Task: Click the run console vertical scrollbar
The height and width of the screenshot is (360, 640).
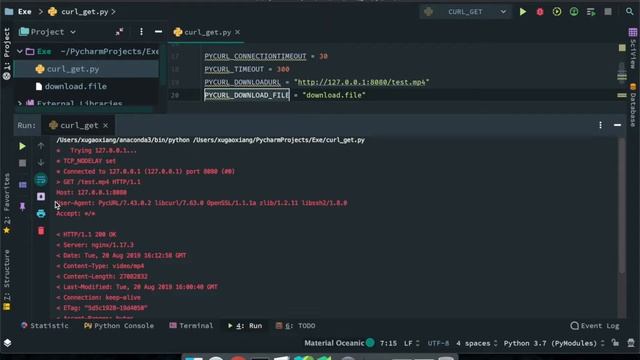Action: 622,206
